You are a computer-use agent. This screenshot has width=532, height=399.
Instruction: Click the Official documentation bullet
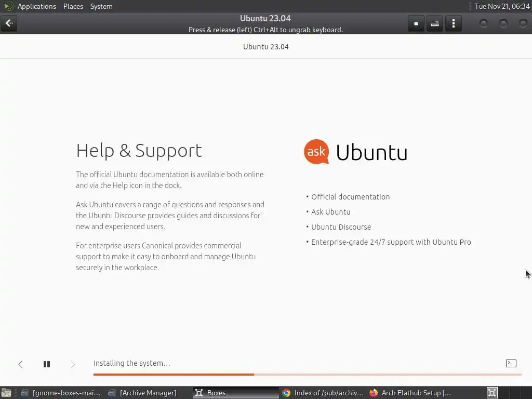point(350,197)
